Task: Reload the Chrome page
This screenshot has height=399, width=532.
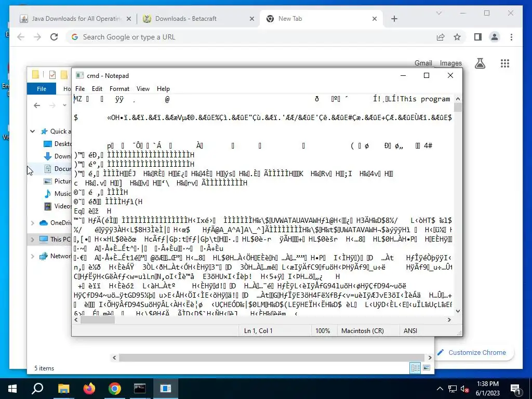Action: (x=54, y=37)
